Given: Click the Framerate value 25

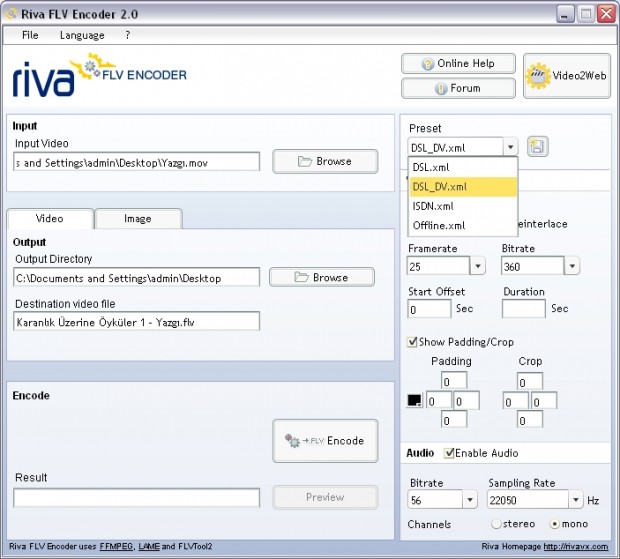Looking at the screenshot, I should 439,266.
